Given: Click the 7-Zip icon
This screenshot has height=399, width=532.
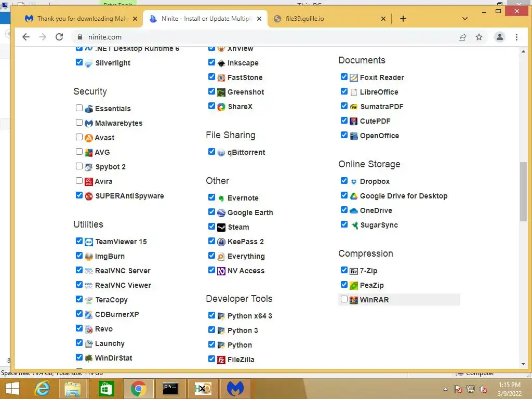Looking at the screenshot, I should click(353, 271).
